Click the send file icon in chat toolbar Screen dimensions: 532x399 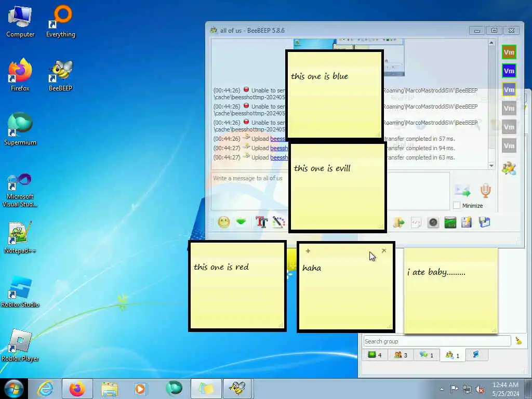(x=399, y=222)
